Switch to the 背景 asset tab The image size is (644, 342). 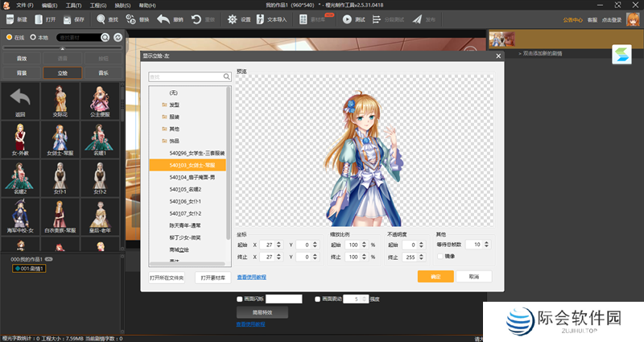point(22,73)
